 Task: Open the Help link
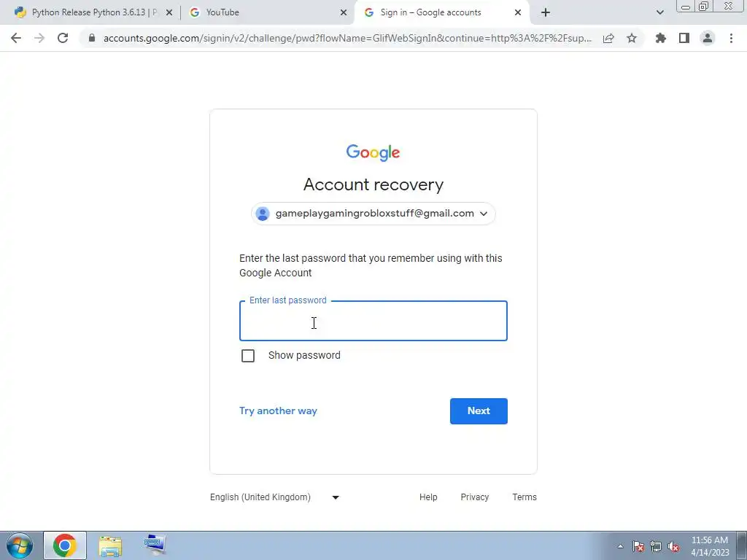tap(428, 497)
